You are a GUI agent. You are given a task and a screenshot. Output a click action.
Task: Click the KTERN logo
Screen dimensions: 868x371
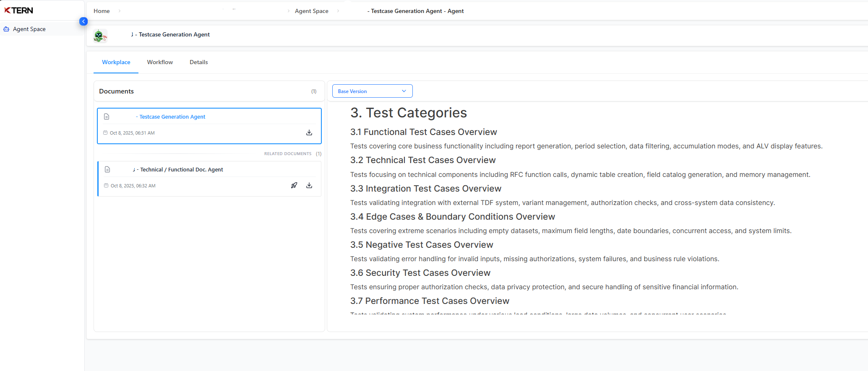[x=18, y=10]
